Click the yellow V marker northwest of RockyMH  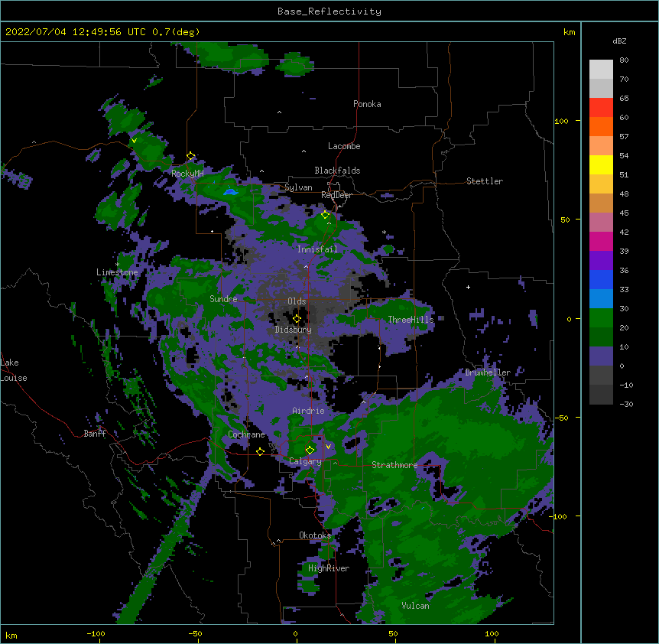(134, 141)
